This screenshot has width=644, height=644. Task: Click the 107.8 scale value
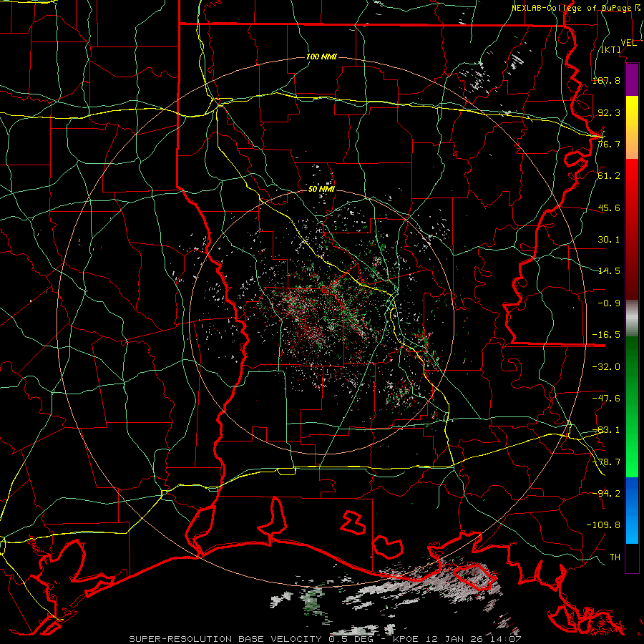point(606,80)
